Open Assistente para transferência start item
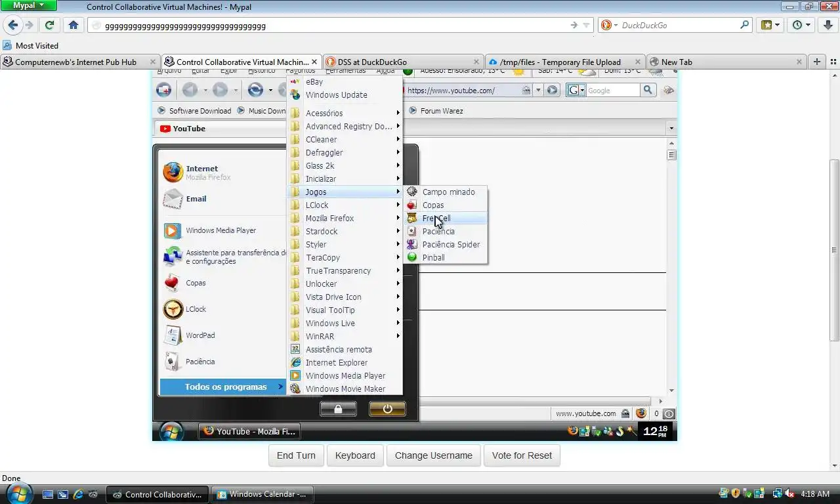The width and height of the screenshot is (840, 504). [223, 257]
